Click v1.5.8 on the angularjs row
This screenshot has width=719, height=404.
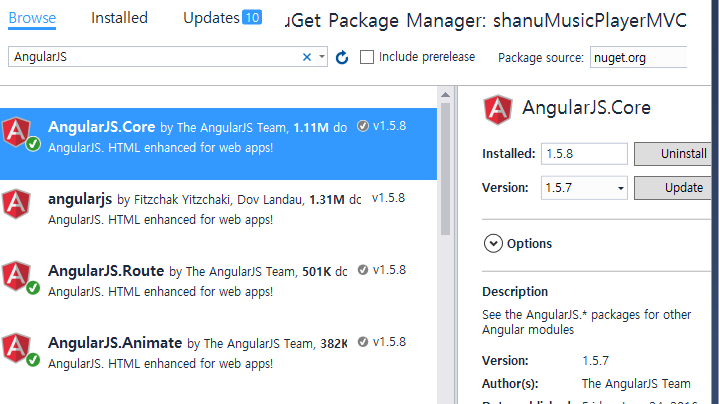pyautogui.click(x=388, y=198)
